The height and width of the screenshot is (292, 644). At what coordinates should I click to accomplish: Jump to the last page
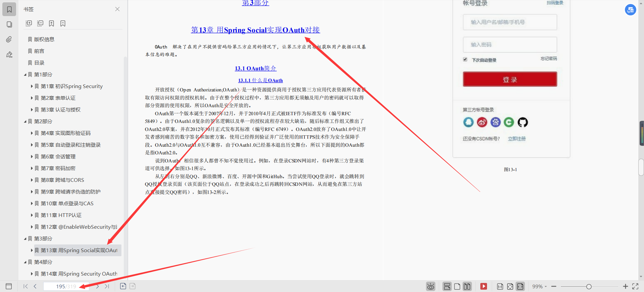click(107, 286)
